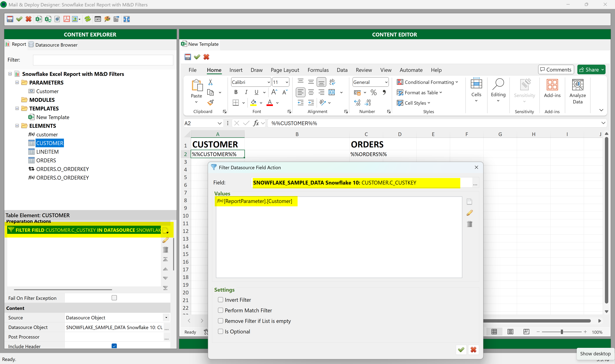Click the green refresh arrows icon

tap(88, 19)
